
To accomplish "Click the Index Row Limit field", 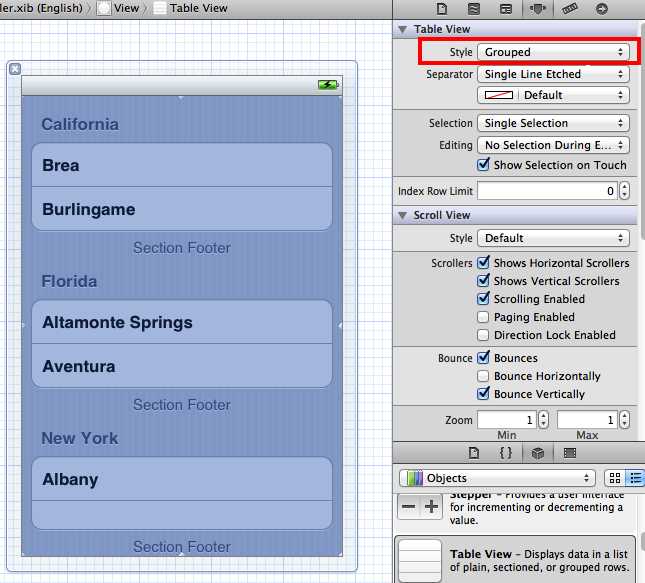I will [548, 191].
